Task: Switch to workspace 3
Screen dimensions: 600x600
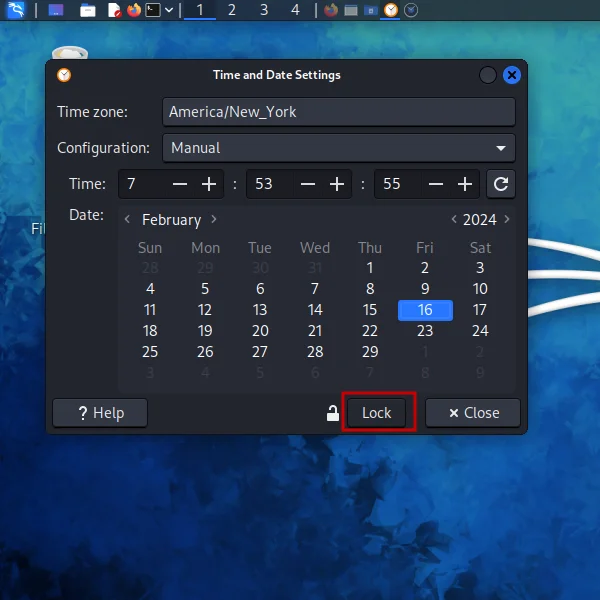Action: (x=264, y=10)
